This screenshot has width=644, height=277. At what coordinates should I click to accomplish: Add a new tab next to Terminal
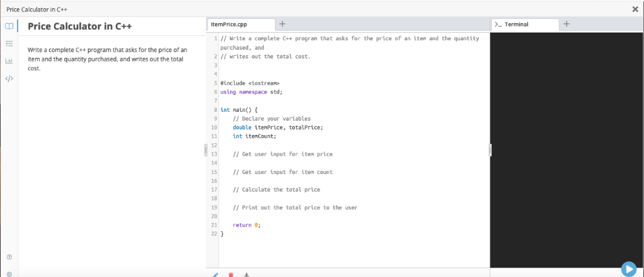pos(567,24)
